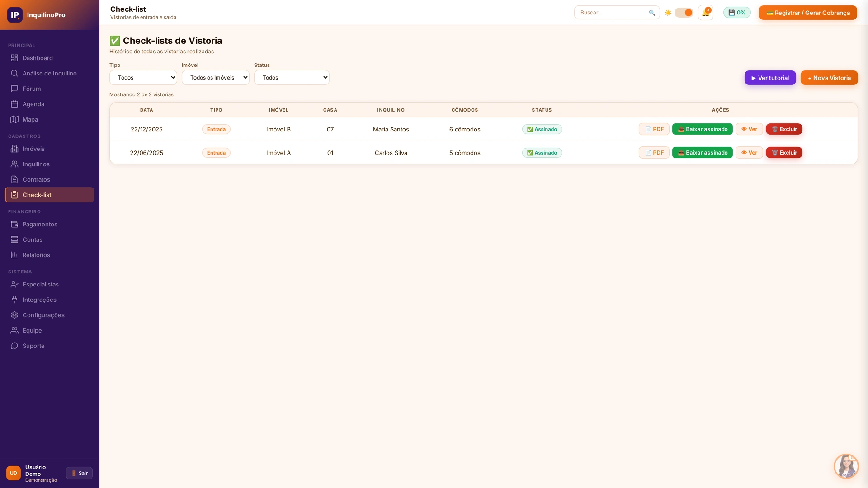Click the Suporte message icon

click(14, 346)
